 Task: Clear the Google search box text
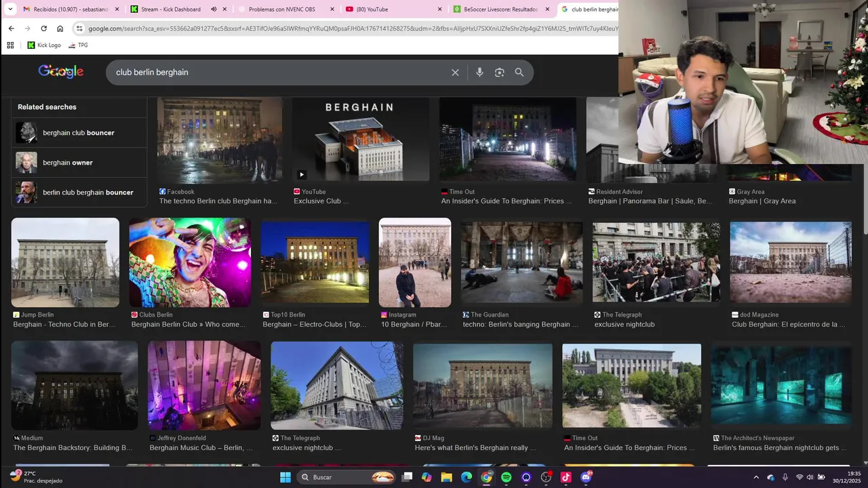click(455, 73)
